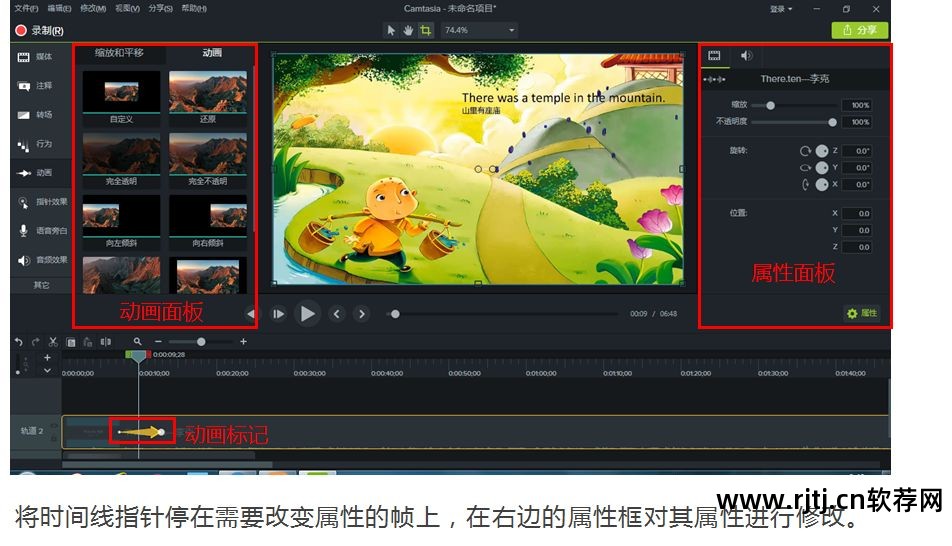952x546 pixels.
Task: Open the 文件(F) menu
Action: (26, 9)
